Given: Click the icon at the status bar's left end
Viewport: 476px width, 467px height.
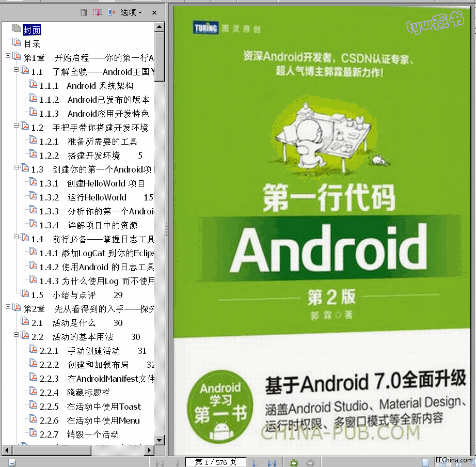Looking at the screenshot, I should (x=12, y=462).
